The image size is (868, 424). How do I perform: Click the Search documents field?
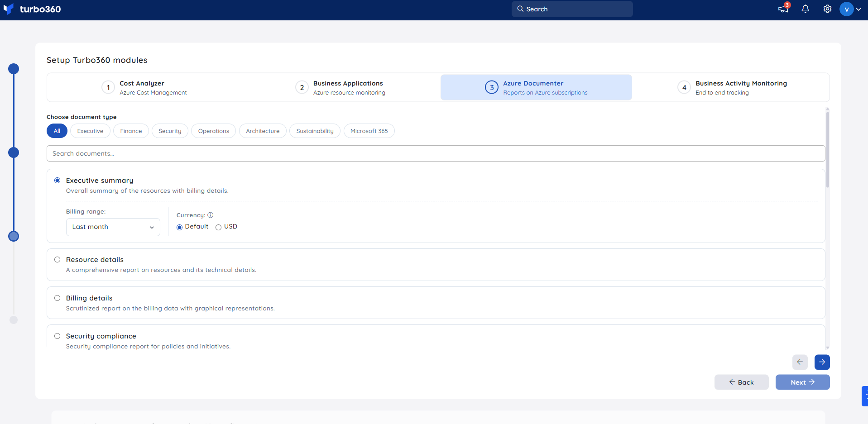[436, 153]
